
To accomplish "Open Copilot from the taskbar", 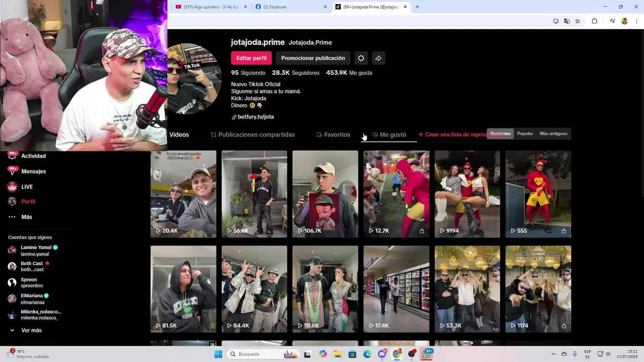I will coord(323,354).
